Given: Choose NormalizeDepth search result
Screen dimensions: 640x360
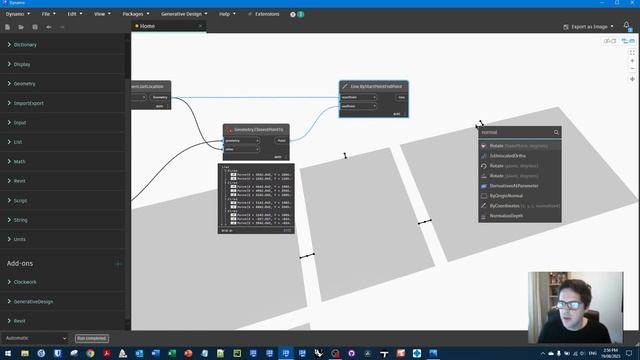Looking at the screenshot, I should [x=520, y=216].
